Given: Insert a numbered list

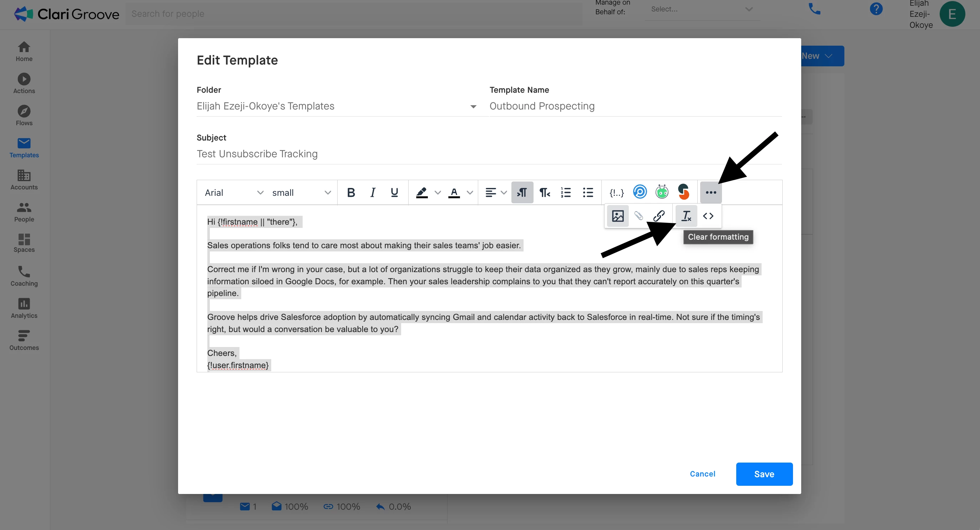Looking at the screenshot, I should [566, 193].
